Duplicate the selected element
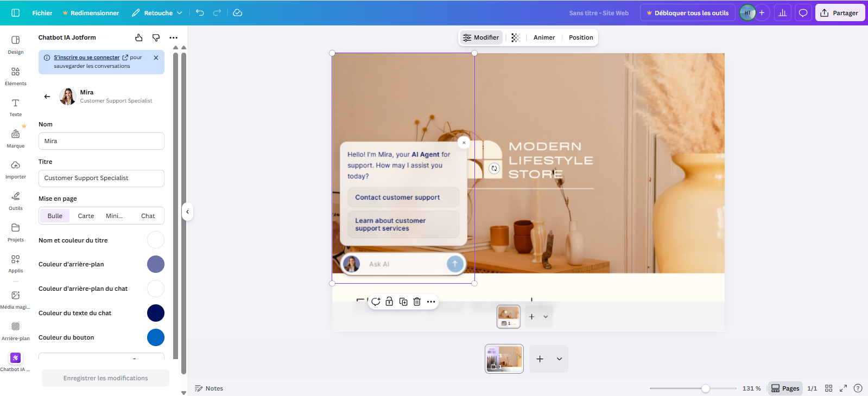The height and width of the screenshot is (396, 868). [403, 302]
